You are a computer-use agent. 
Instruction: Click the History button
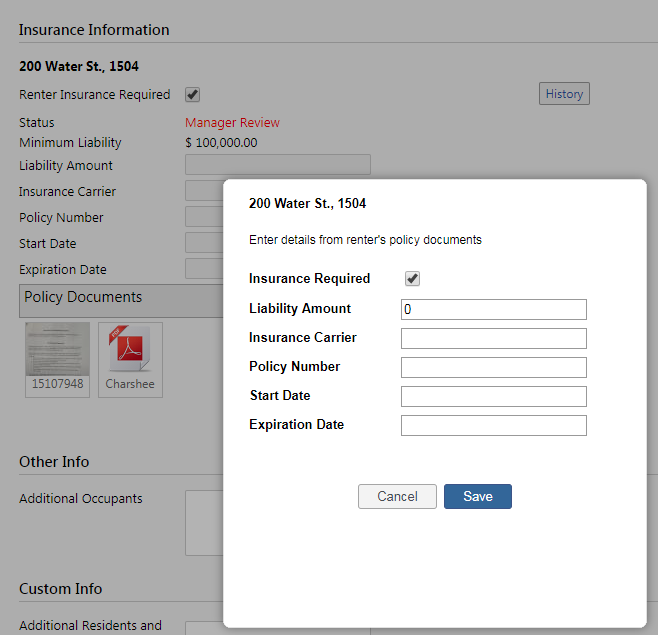click(x=564, y=94)
